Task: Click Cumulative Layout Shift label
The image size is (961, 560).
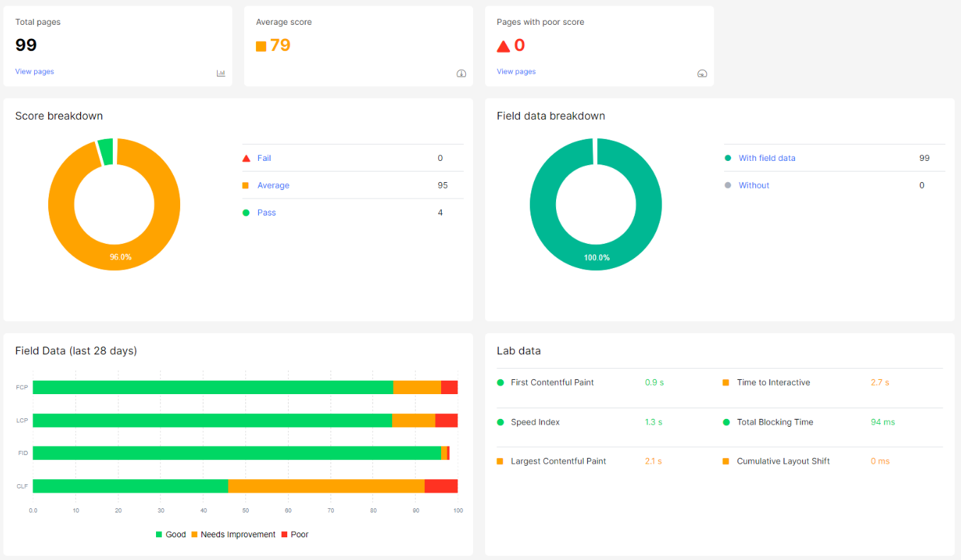Action: point(783,461)
